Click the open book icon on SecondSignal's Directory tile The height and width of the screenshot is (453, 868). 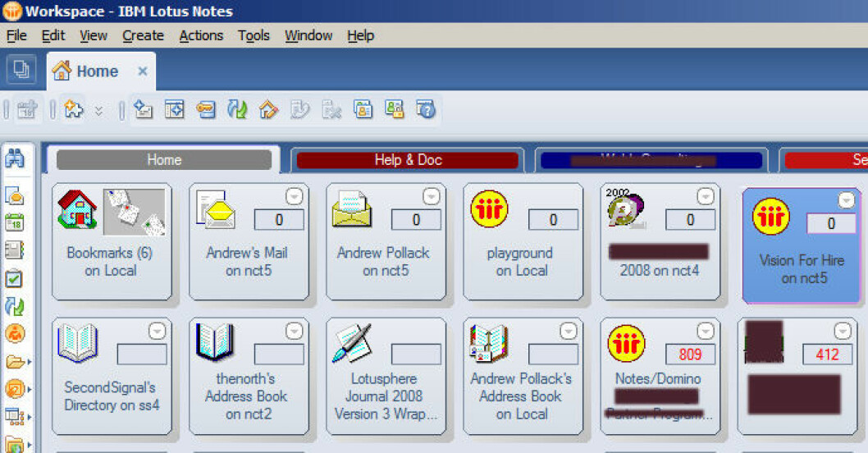pos(78,343)
